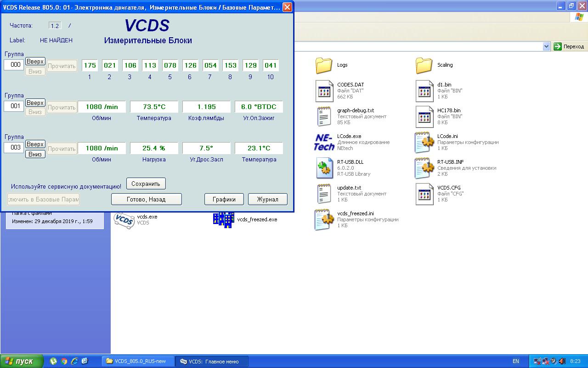
Task: Expand the Explorer address bar dropdown
Action: [x=546, y=46]
